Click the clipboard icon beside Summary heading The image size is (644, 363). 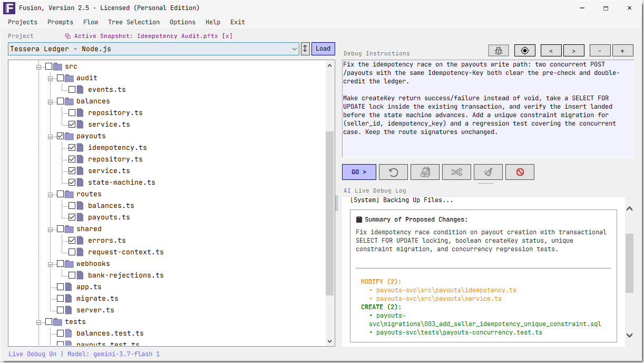(359, 219)
